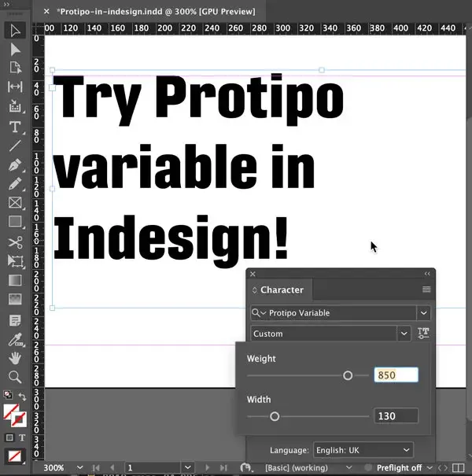Open the English: UK language dropdown

pyautogui.click(x=363, y=450)
